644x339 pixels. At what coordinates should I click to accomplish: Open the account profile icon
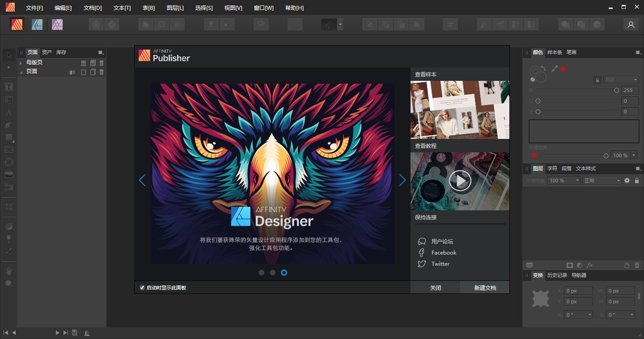(631, 25)
